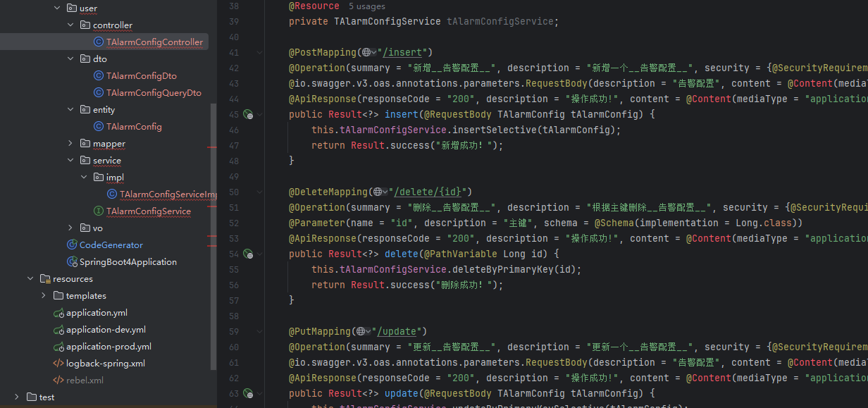This screenshot has height=408, width=868.
Task: Click the gutter icon beside the delete method
Action: (248, 254)
